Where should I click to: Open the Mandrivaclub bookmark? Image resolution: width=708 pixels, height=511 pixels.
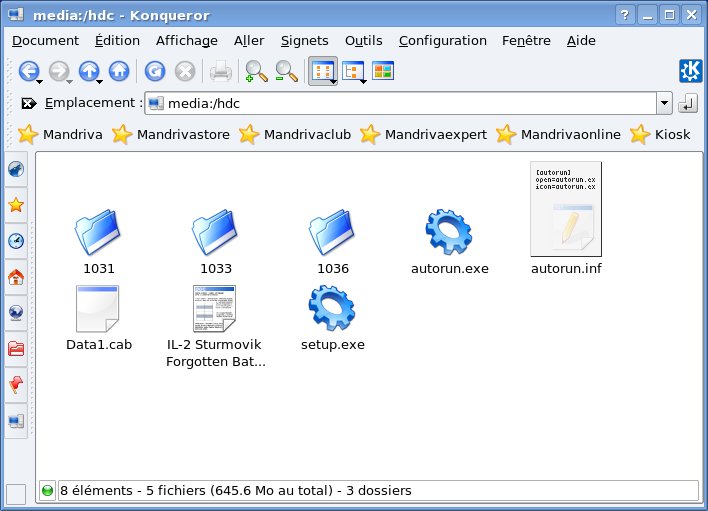click(295, 135)
